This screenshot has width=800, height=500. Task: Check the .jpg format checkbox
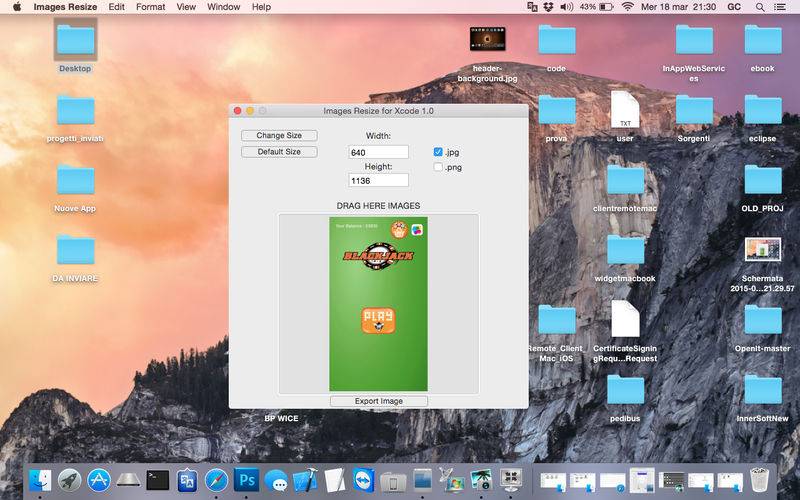[438, 152]
